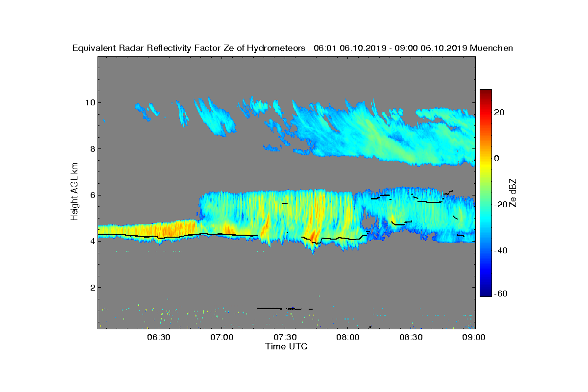Click the 06:30 time tick label
Viewport: 588px width, 392px height.
tap(158, 338)
